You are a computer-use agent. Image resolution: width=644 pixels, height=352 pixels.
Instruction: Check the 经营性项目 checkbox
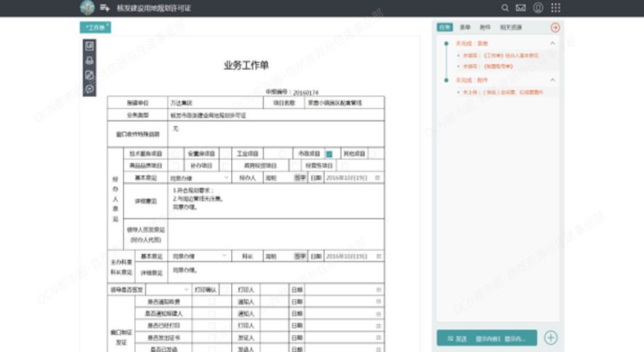pos(345,166)
